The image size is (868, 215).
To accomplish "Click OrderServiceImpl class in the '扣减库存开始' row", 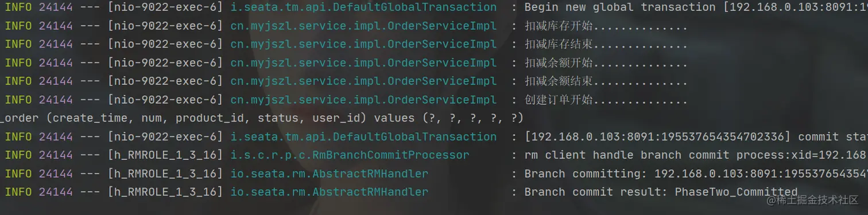I will tap(363, 26).
